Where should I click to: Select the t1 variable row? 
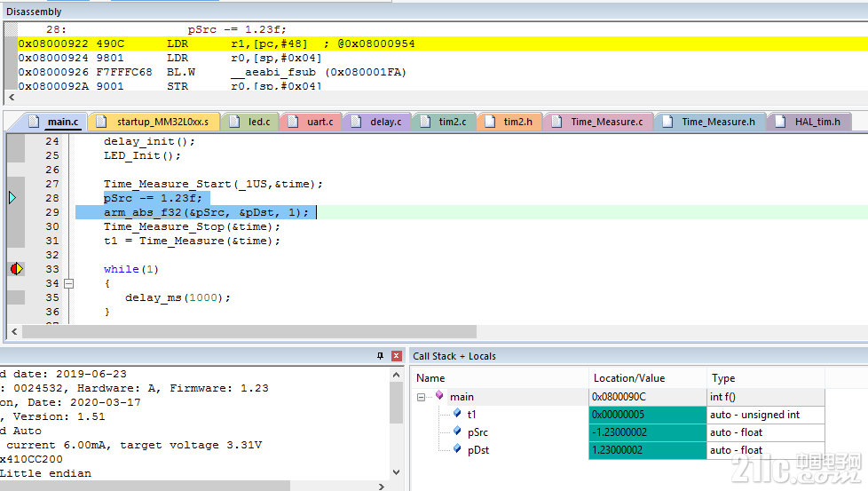tap(619, 415)
